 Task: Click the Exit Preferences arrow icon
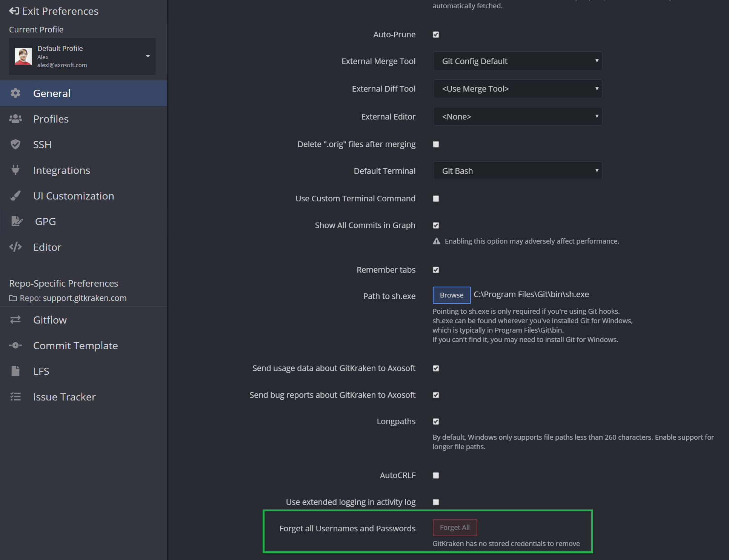pyautogui.click(x=14, y=11)
